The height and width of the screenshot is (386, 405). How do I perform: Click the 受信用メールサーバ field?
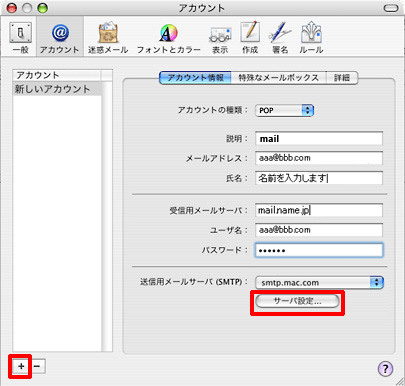(319, 210)
